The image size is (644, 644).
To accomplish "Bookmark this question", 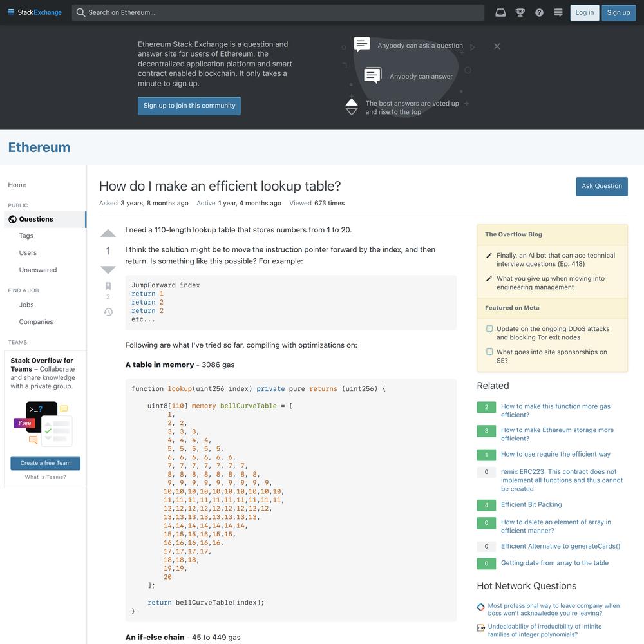I will point(108,286).
